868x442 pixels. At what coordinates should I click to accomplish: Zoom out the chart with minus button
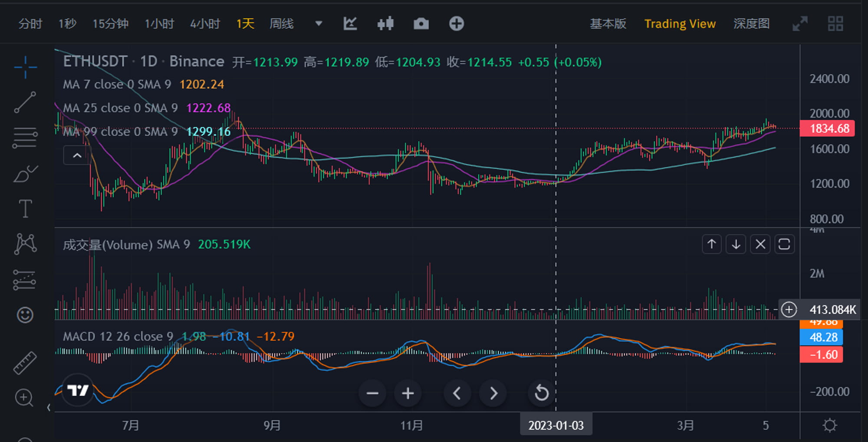click(372, 393)
